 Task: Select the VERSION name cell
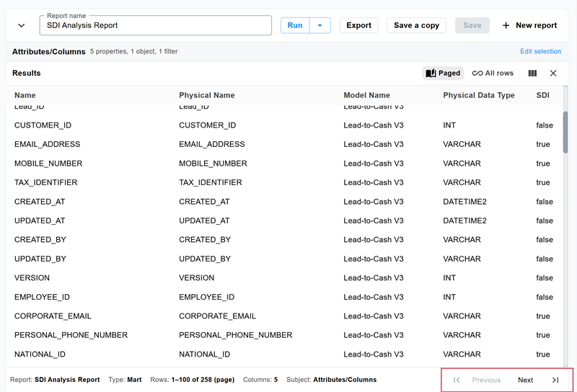click(x=32, y=278)
